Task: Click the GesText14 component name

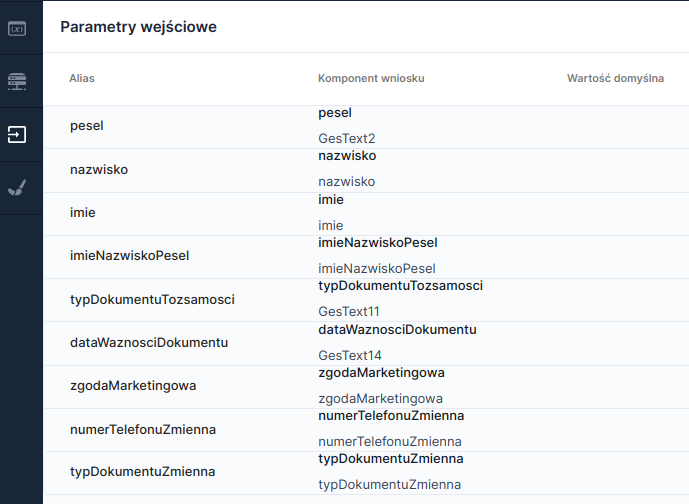Action: (x=349, y=355)
